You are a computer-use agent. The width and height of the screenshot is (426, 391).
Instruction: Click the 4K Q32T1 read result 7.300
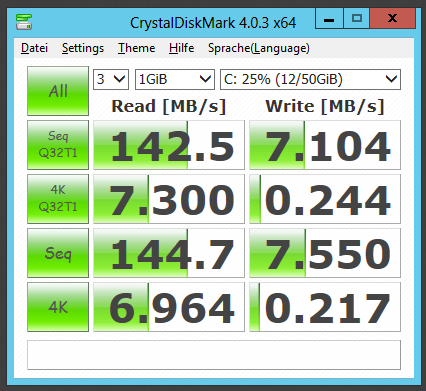click(169, 199)
